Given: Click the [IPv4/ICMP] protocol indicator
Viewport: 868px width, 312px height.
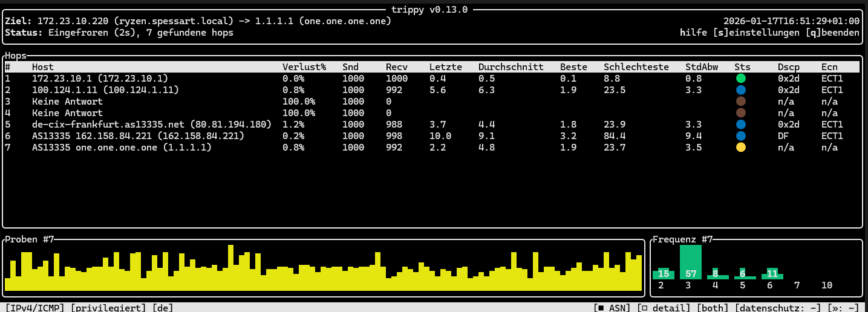Looking at the screenshot, I should click(35, 308).
